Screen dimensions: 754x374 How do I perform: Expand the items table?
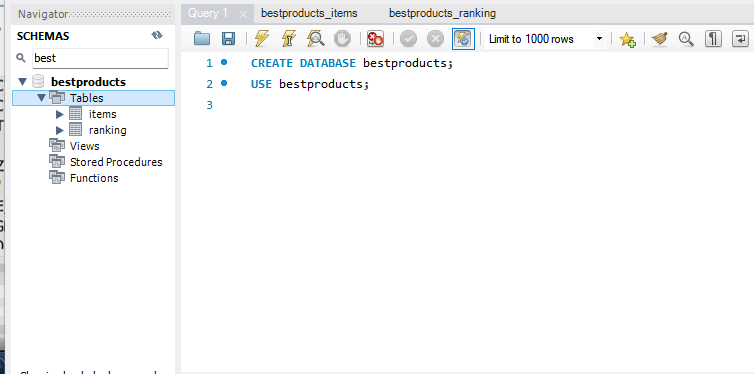click(x=60, y=114)
